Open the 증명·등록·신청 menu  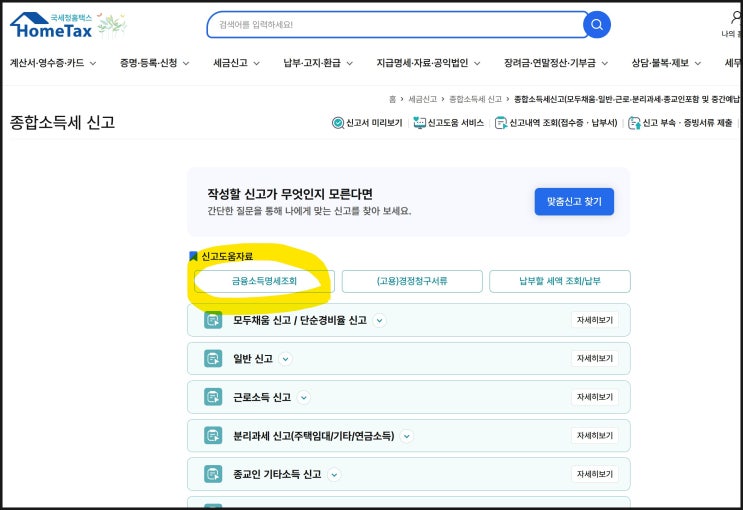[x=154, y=63]
